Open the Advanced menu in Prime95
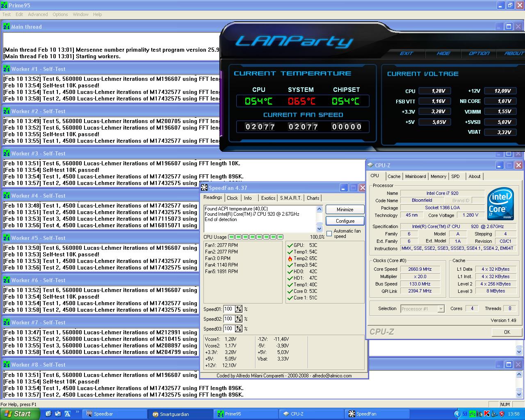This screenshot has height=420, width=525. click(x=38, y=14)
